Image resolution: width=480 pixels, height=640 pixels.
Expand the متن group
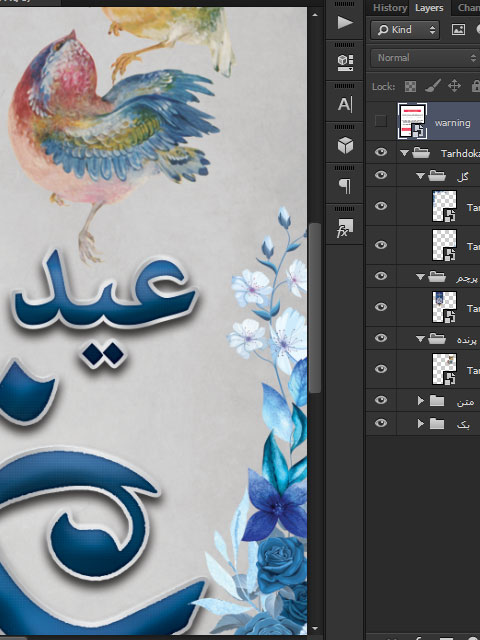coord(420,401)
